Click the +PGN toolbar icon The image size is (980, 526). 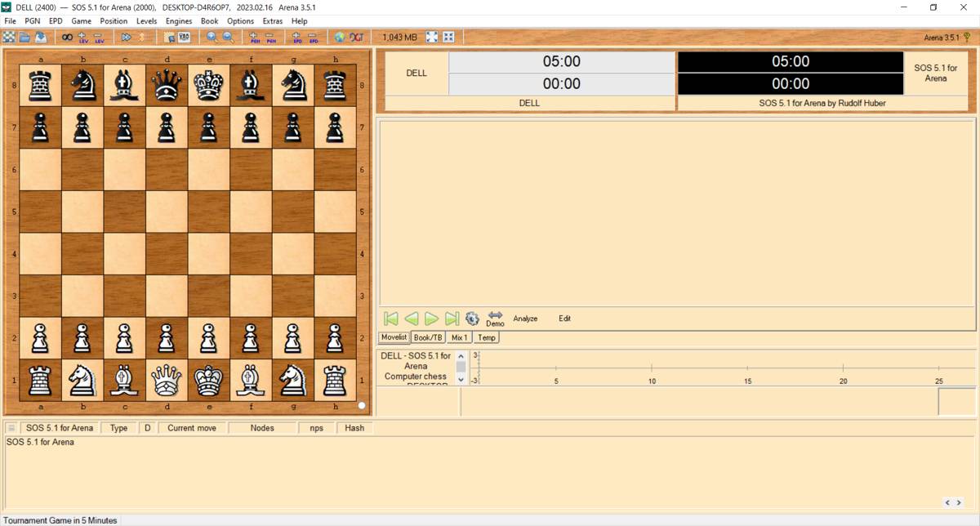tap(253, 37)
